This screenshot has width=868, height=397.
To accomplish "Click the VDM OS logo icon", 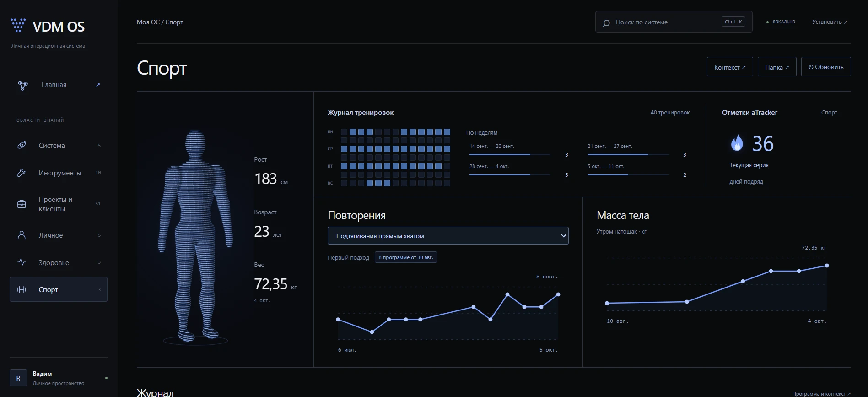I will click(x=18, y=25).
